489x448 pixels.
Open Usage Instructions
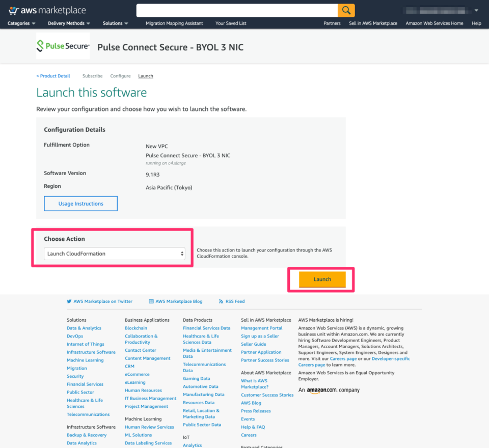(x=80, y=203)
